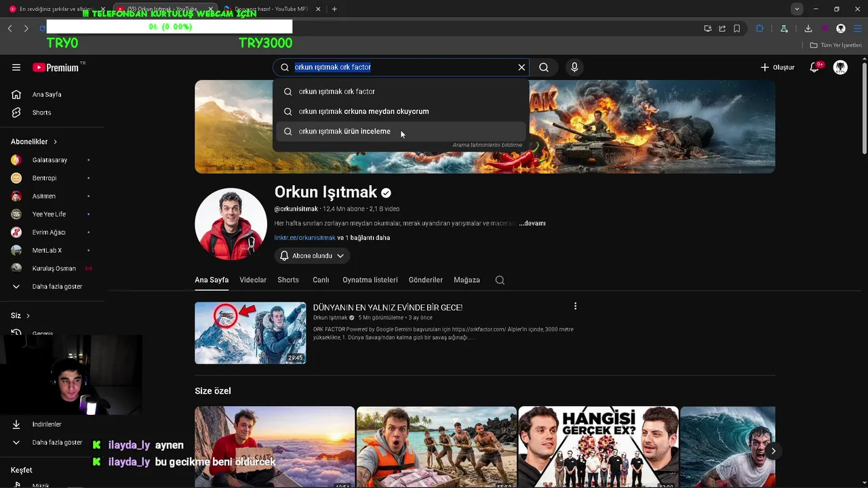This screenshot has height=488, width=868.
Task: Expand 'Daha fazla göster' below İndirilenler
Action: 57,443
